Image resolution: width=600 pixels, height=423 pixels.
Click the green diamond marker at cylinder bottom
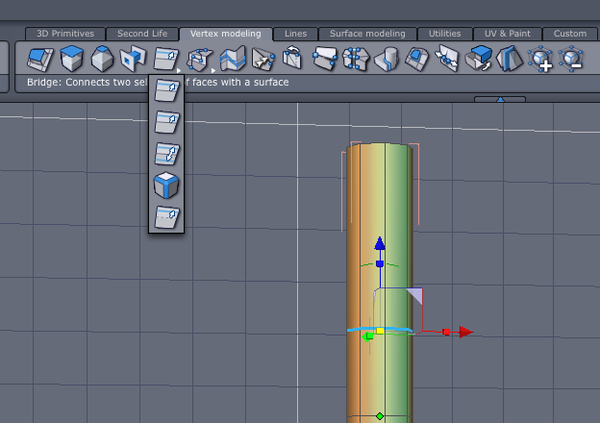click(380, 416)
